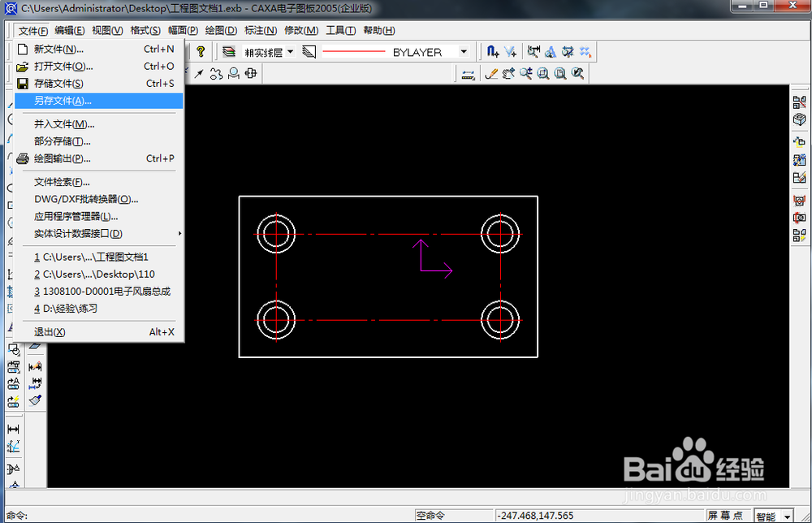Viewport: 812px width, 523px height.
Task: Click the pencil redraw icon
Action: coord(491,74)
